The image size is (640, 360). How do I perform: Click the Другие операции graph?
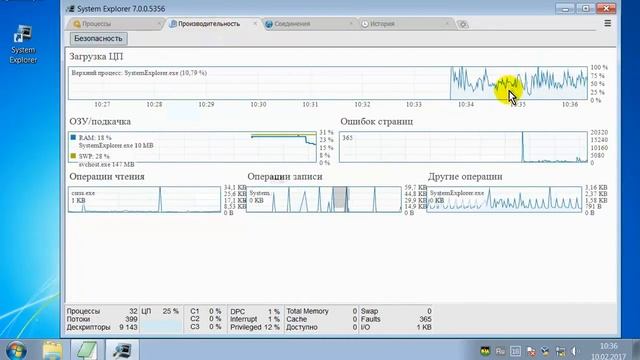[x=504, y=200]
